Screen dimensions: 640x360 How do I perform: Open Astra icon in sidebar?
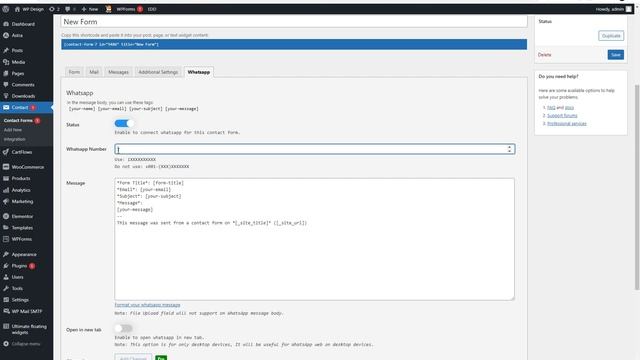[6, 36]
